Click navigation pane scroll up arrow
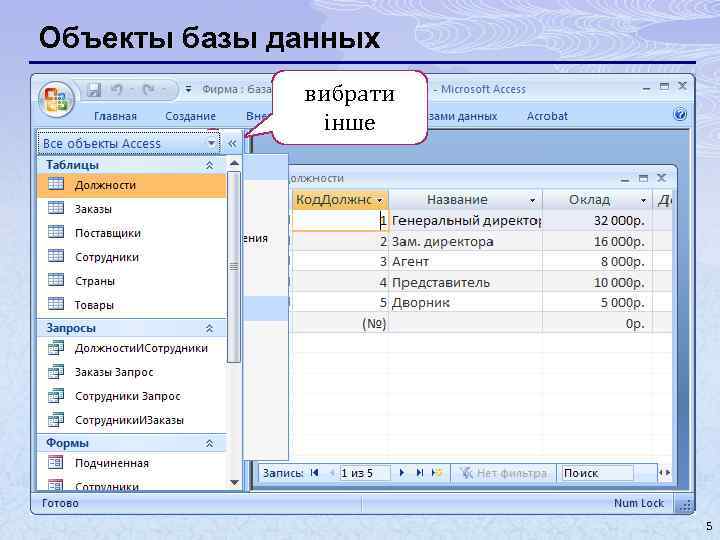 click(x=234, y=163)
